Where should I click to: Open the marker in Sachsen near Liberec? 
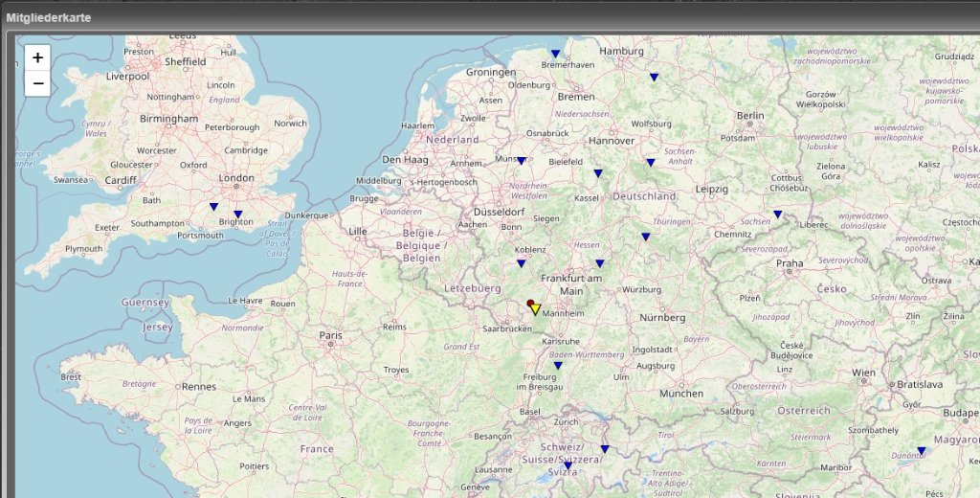pos(777,215)
